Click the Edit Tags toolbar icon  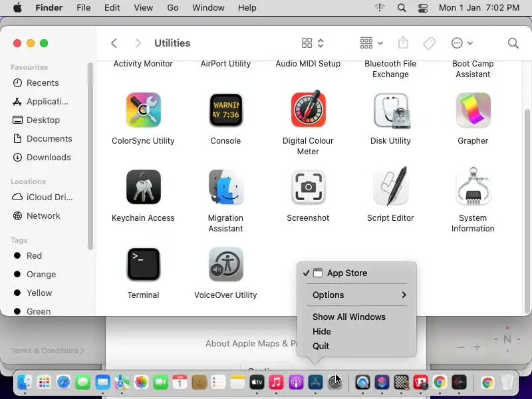(x=429, y=43)
